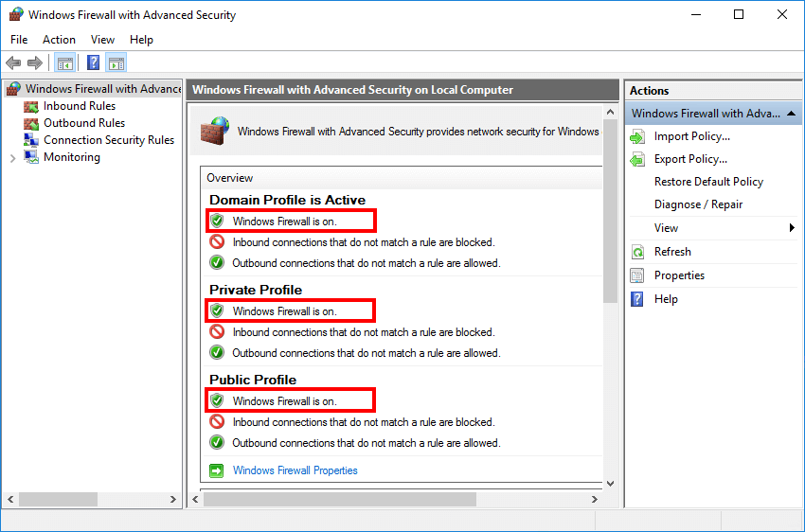Image resolution: width=805 pixels, height=532 pixels.
Task: Select Connection Security Rules in the tree
Action: pos(109,139)
